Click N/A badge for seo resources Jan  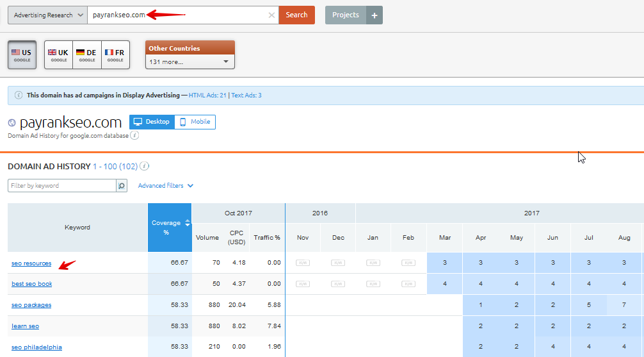click(x=373, y=263)
